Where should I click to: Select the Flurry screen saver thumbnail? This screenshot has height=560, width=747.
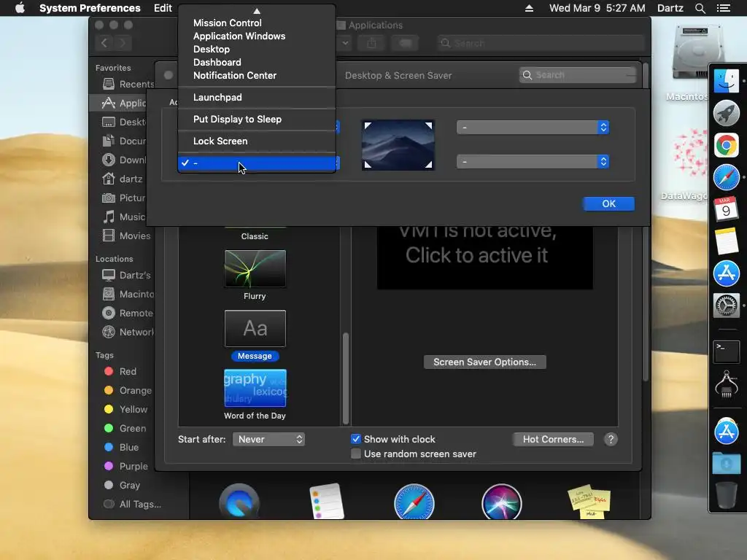[x=255, y=268]
